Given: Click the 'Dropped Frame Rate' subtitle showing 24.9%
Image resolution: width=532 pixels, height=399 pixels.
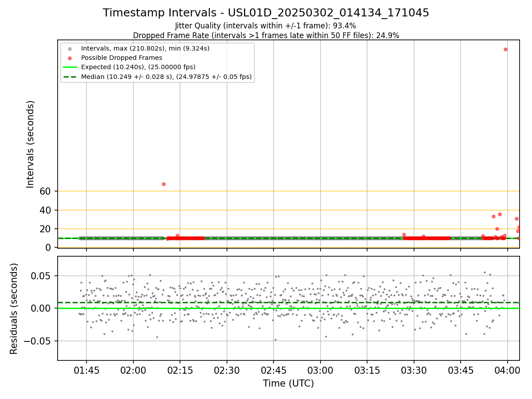Looking at the screenshot, I should pos(266,35).
